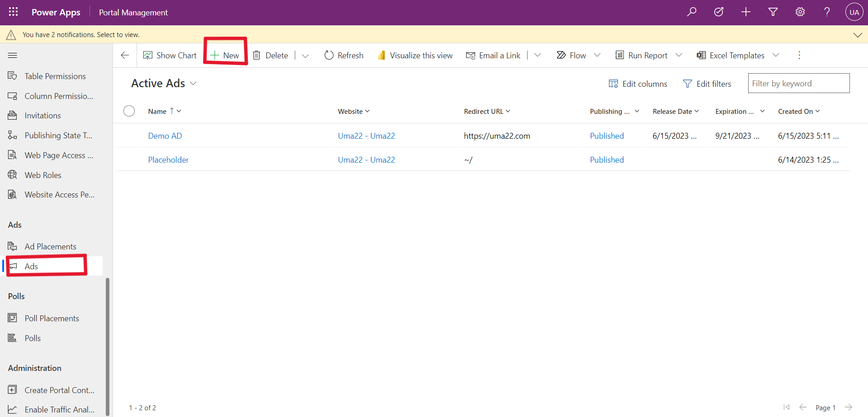This screenshot has width=868, height=417.
Task: Open the Placeholder ad record
Action: pyautogui.click(x=168, y=160)
